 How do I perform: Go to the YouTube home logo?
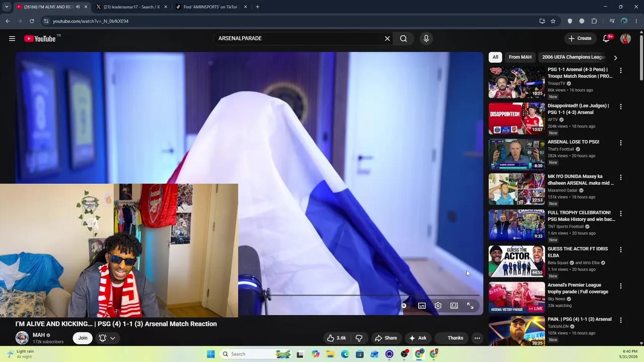click(x=40, y=39)
